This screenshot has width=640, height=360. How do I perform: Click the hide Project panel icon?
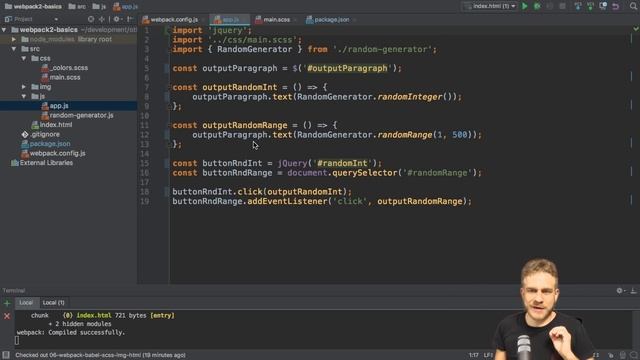(x=129, y=19)
